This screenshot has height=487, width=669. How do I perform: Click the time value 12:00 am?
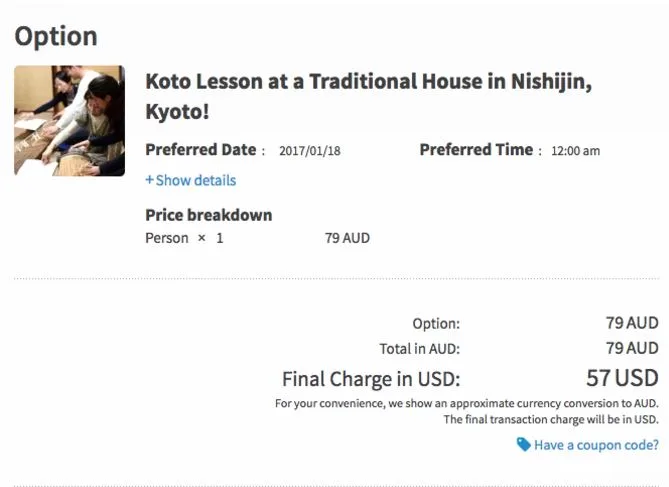[575, 151]
